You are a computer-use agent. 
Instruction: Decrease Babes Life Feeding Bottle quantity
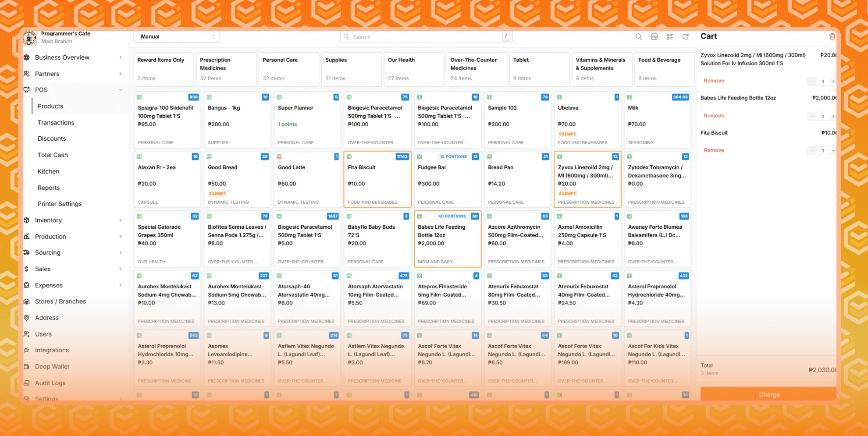click(812, 116)
